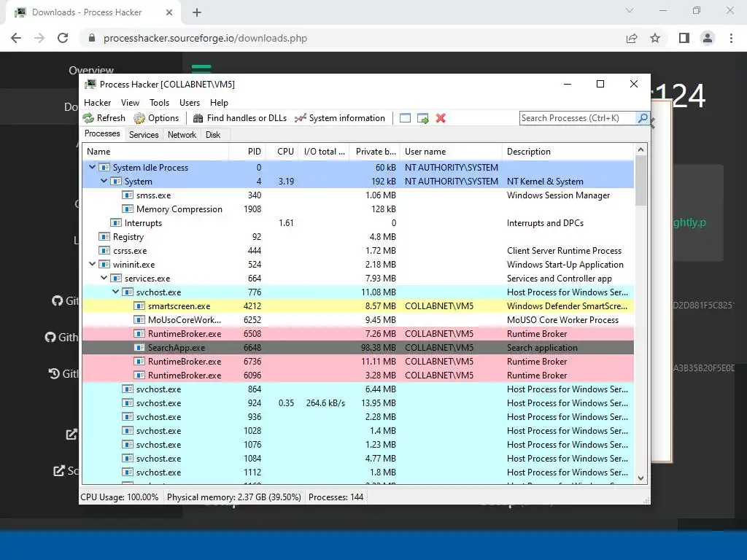Click the find window toolbar icon
The width and height of the screenshot is (747, 560).
pyautogui.click(x=405, y=118)
